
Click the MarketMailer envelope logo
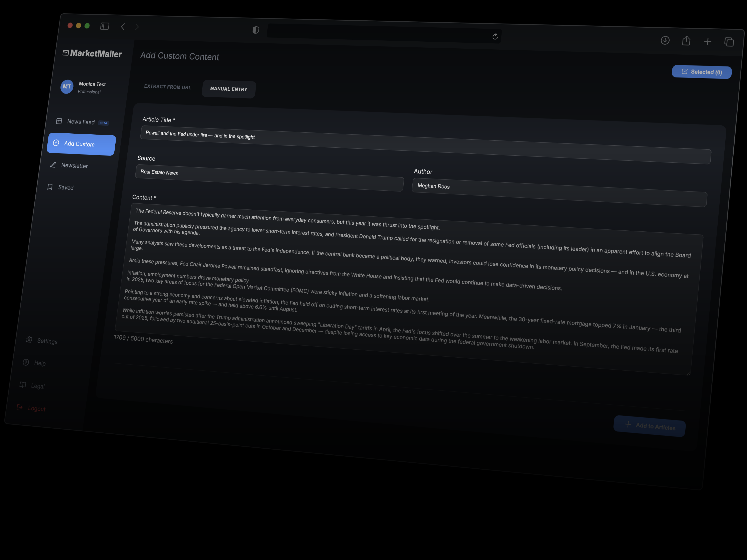pos(66,53)
